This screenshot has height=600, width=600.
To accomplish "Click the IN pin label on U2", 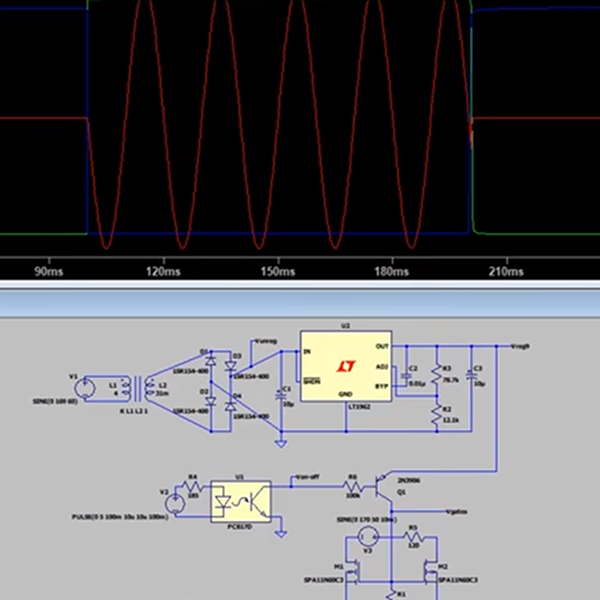I will 307,351.
